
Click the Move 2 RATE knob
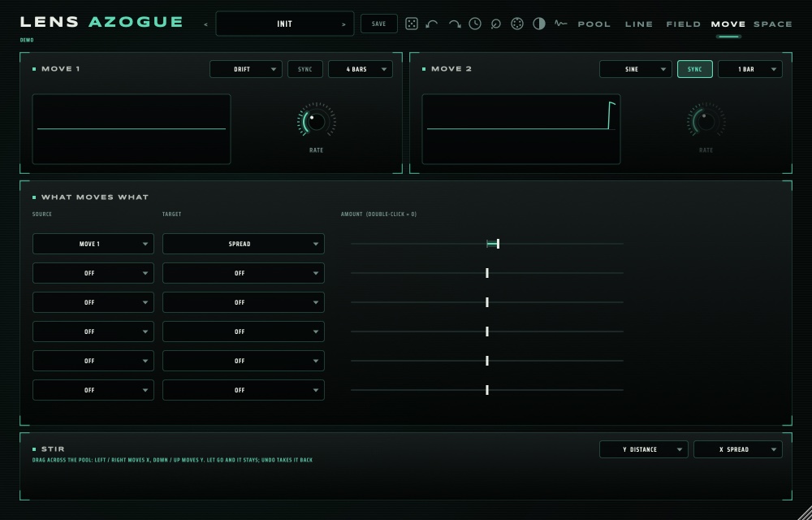706,121
